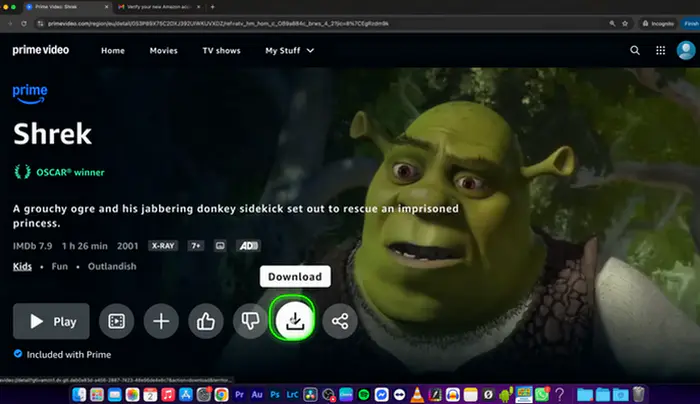
Task: Open the Prime Video search icon
Action: (x=635, y=50)
